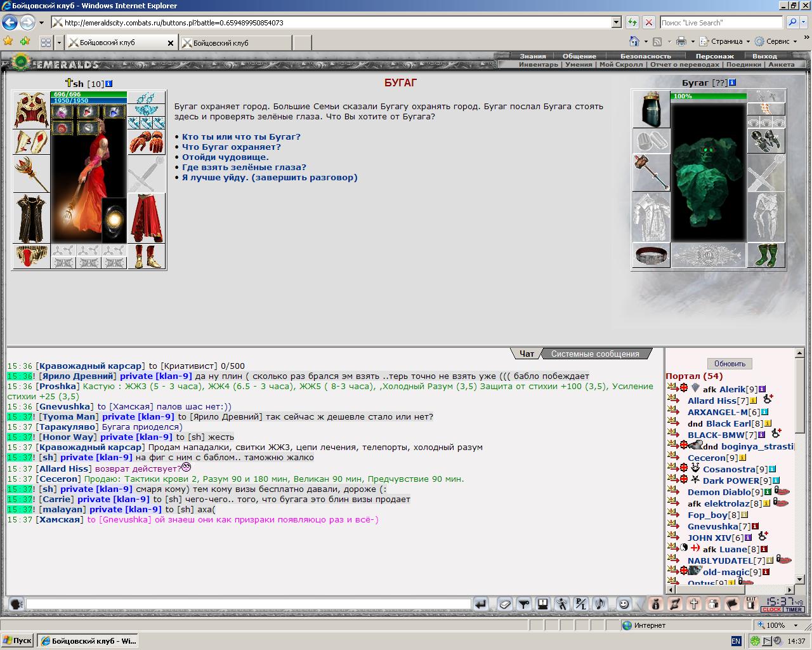Click the eraser clear-chat icon
812x650 pixels.
(x=505, y=604)
